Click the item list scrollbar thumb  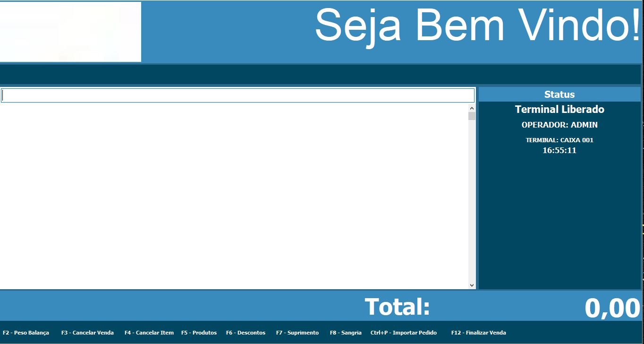(472, 116)
